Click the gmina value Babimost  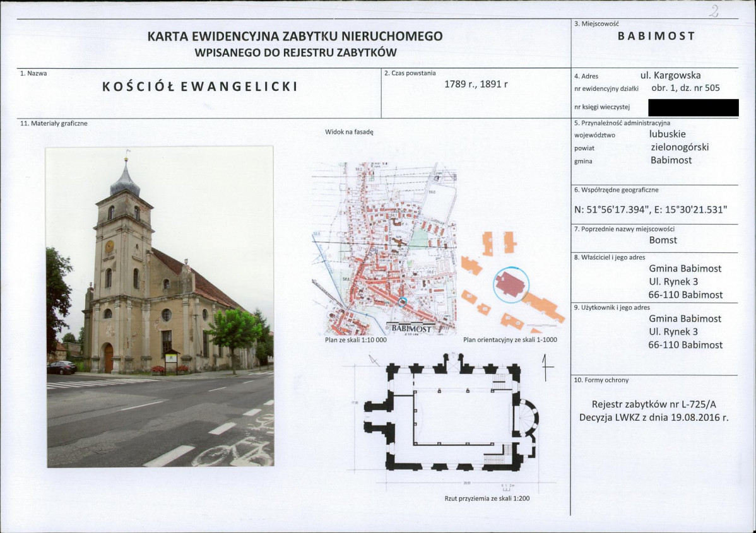pyautogui.click(x=671, y=160)
